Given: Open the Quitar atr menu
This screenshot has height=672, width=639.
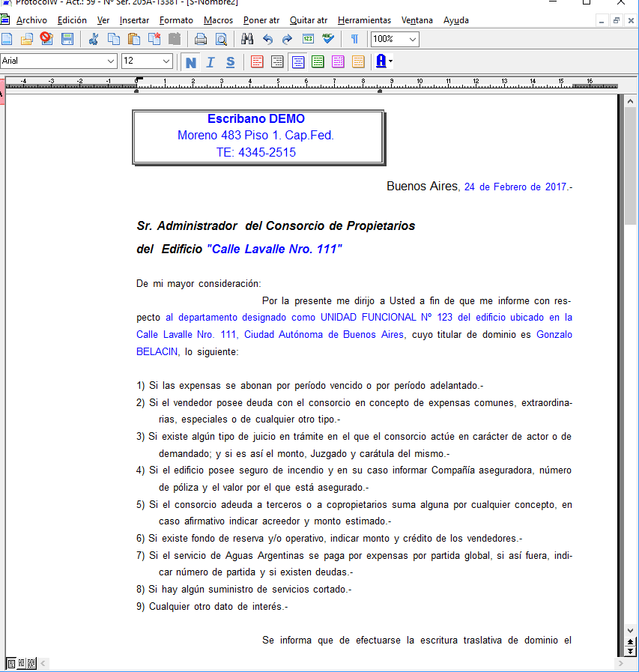Looking at the screenshot, I should (309, 20).
